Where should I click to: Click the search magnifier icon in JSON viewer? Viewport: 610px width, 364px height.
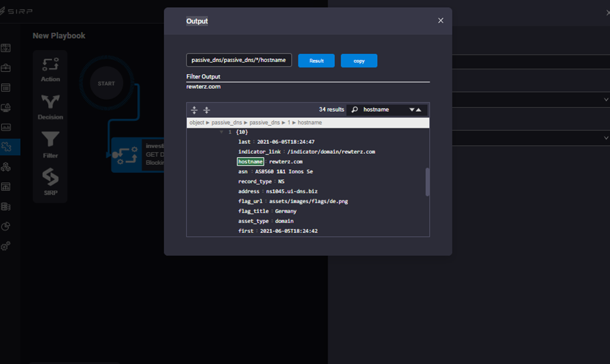click(x=354, y=110)
